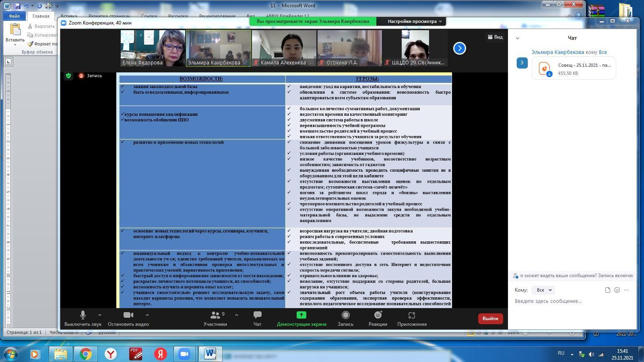
Task: Select Главная ribbon tab in Word
Action: tap(41, 16)
